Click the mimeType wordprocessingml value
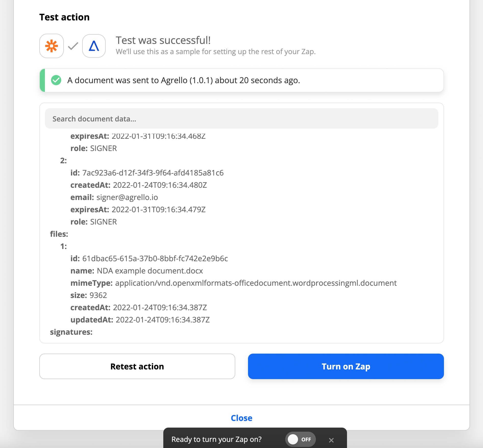Screen dimensions: 483x448 256,283
